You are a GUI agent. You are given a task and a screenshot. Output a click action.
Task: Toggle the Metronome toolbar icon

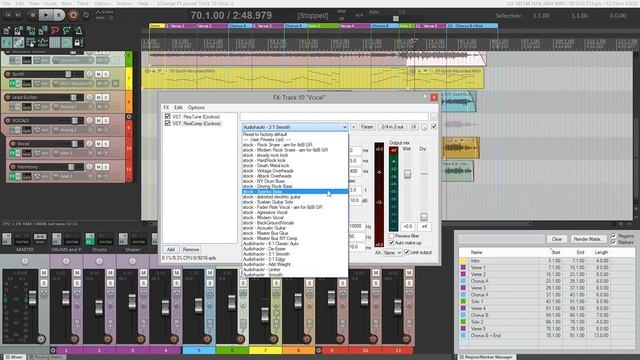tap(78, 31)
